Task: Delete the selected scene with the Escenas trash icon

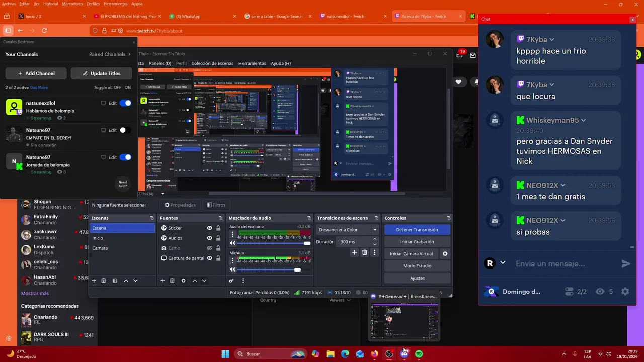Action: pyautogui.click(x=104, y=281)
